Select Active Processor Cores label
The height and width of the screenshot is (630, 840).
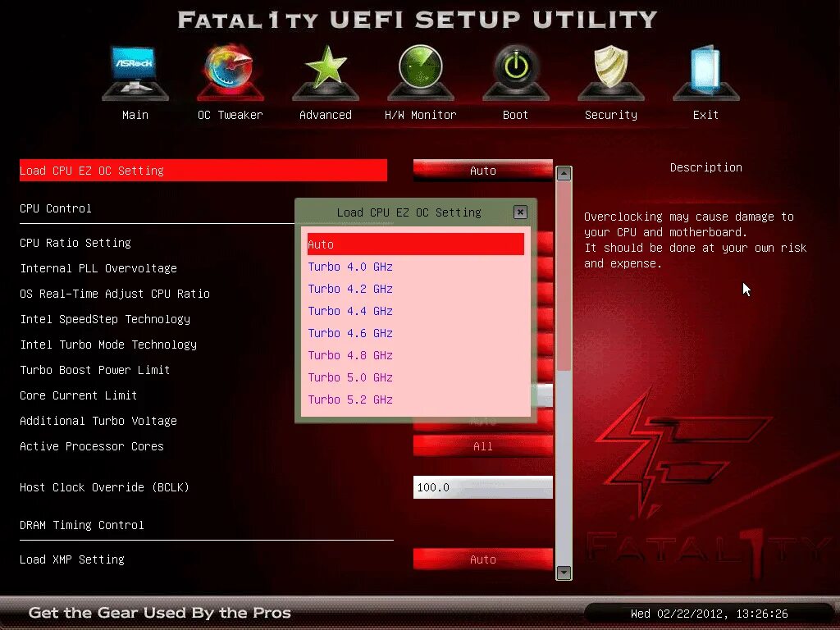(92, 446)
